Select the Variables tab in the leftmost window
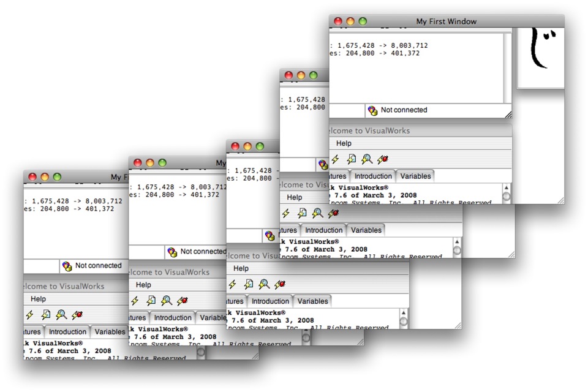Screen dimensions: 588x392 pyautogui.click(x=110, y=332)
